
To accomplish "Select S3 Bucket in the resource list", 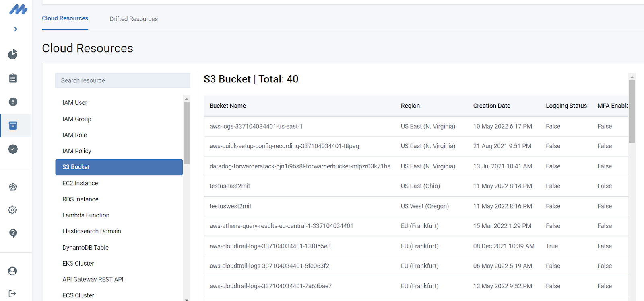I will pyautogui.click(x=119, y=167).
